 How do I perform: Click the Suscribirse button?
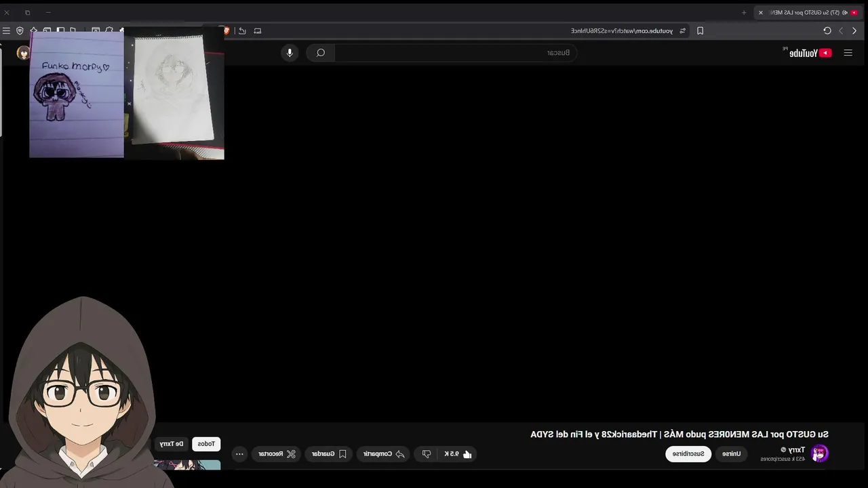click(x=688, y=454)
